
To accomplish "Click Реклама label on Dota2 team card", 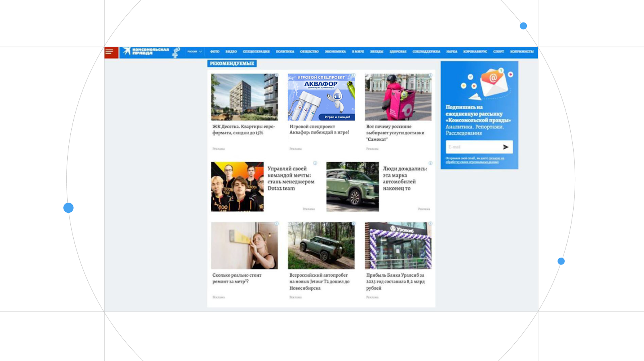I will click(x=309, y=209).
